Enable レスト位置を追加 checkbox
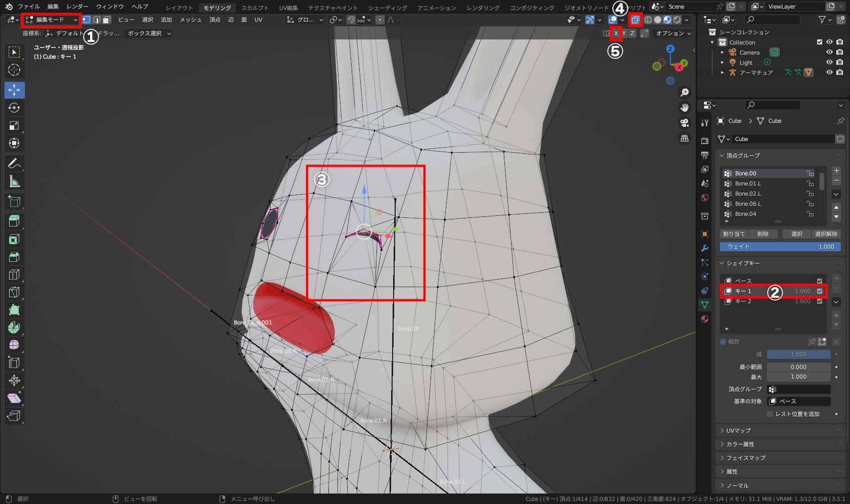 pos(770,414)
